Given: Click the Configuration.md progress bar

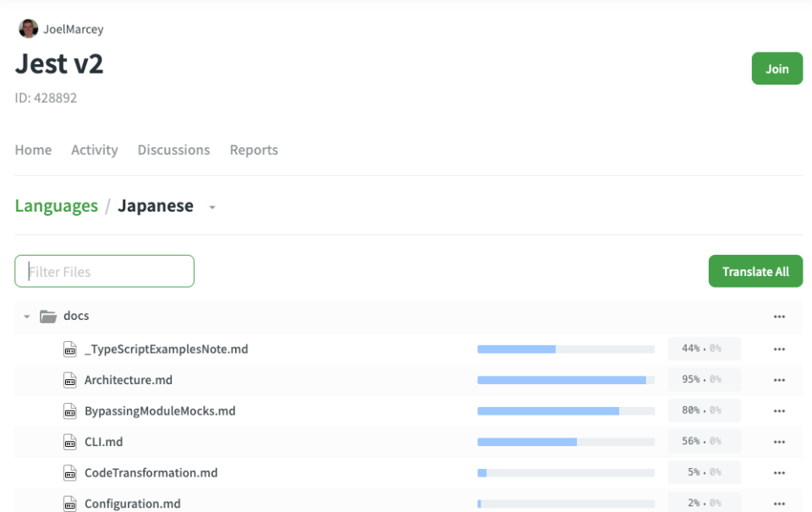Looking at the screenshot, I should pos(566,504).
